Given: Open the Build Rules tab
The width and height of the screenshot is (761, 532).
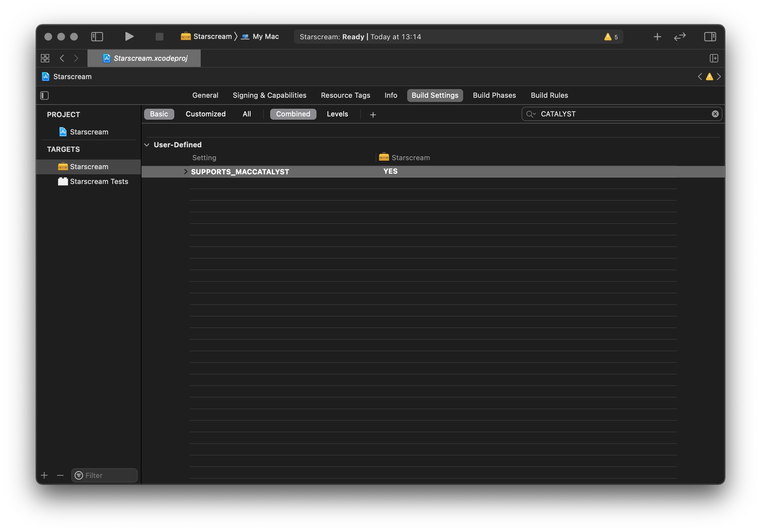Looking at the screenshot, I should pos(549,96).
